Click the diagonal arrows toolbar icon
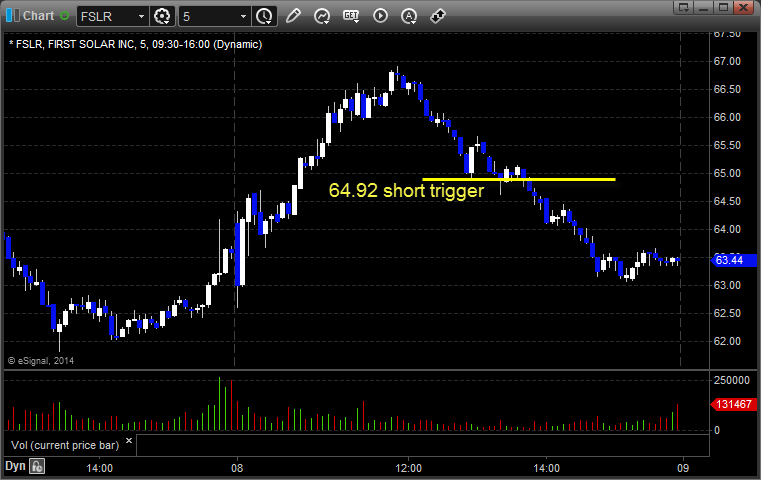761x480 pixels. pyautogui.click(x=438, y=16)
